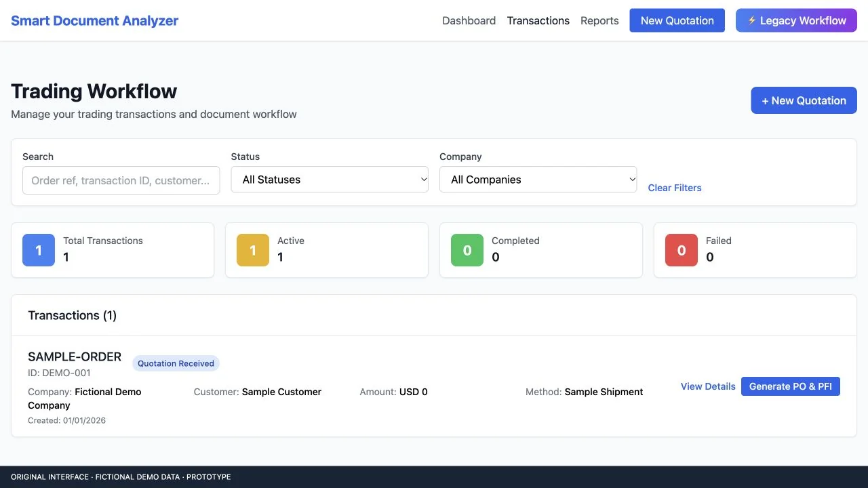
Task: Click the footer prototype notice text
Action: [121, 477]
